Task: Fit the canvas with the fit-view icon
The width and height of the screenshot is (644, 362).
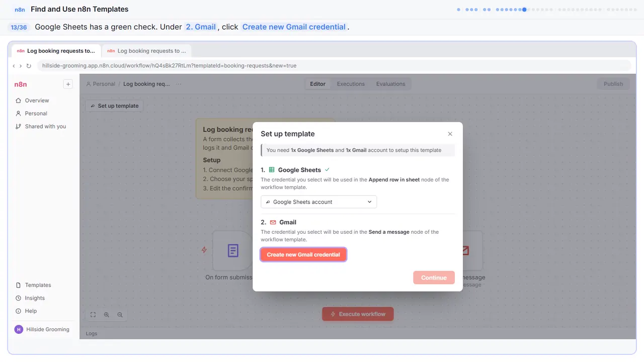Action: tap(93, 315)
